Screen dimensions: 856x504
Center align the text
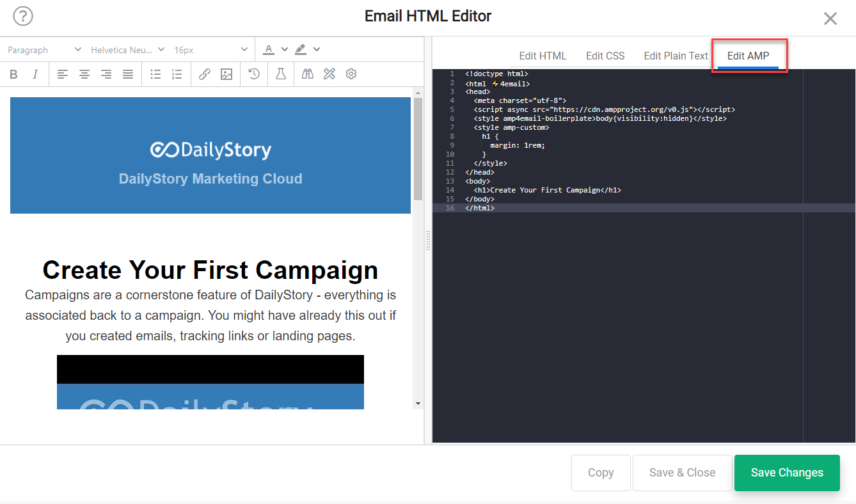[x=84, y=74]
